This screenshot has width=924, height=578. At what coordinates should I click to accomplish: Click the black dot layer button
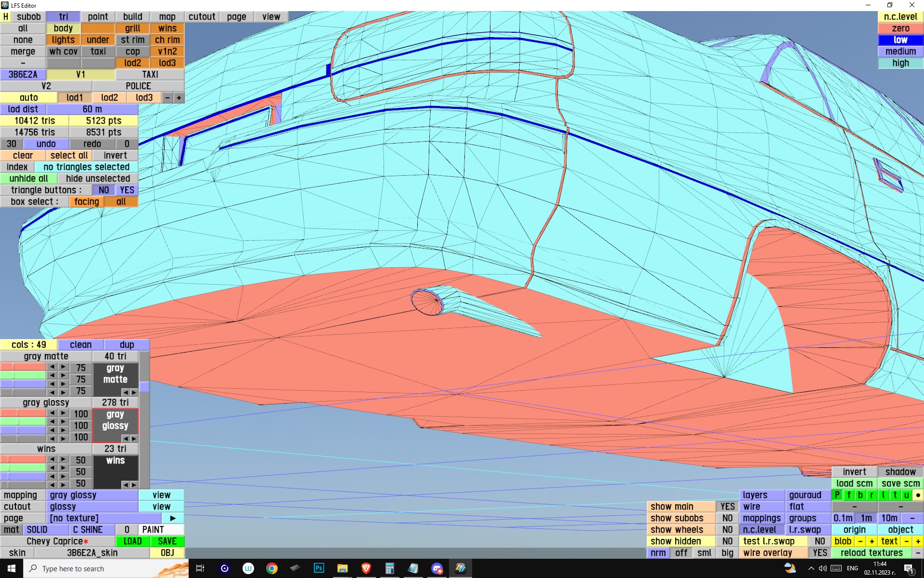coord(918,495)
